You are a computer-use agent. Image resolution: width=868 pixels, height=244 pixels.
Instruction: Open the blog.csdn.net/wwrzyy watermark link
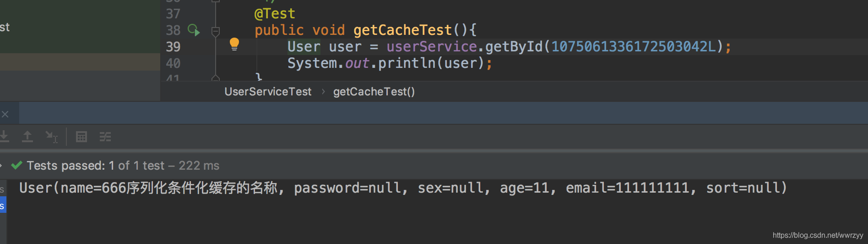[818, 235]
